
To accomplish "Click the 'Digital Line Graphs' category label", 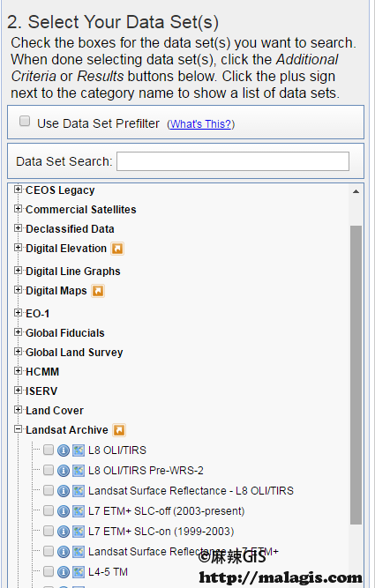I will [73, 272].
